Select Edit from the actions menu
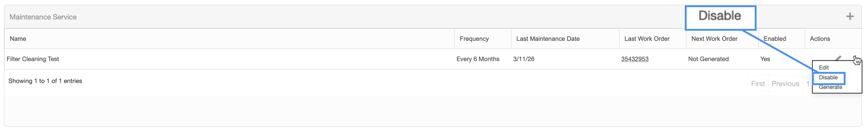Image resolution: width=868 pixels, height=130 pixels. click(823, 68)
